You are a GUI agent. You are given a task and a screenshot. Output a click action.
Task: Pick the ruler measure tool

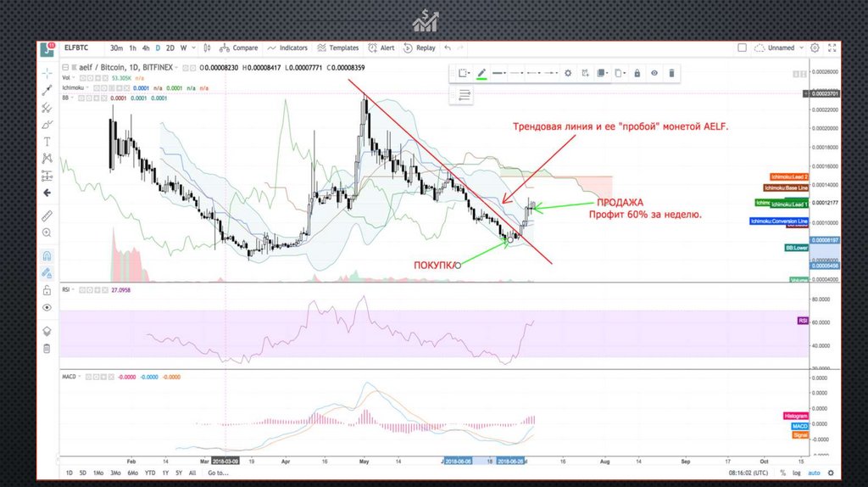click(47, 216)
